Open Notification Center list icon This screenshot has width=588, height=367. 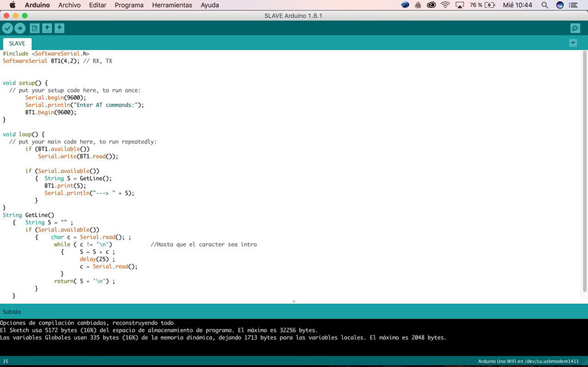point(573,5)
